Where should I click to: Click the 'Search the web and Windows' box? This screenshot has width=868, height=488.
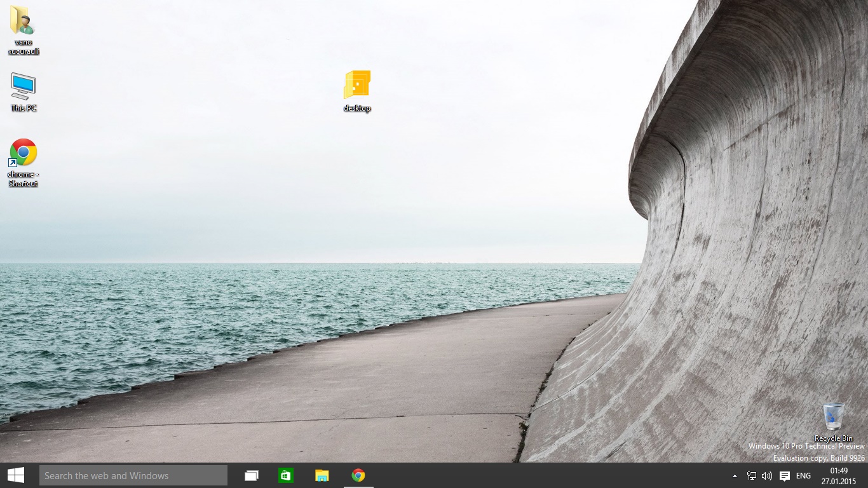(x=133, y=475)
